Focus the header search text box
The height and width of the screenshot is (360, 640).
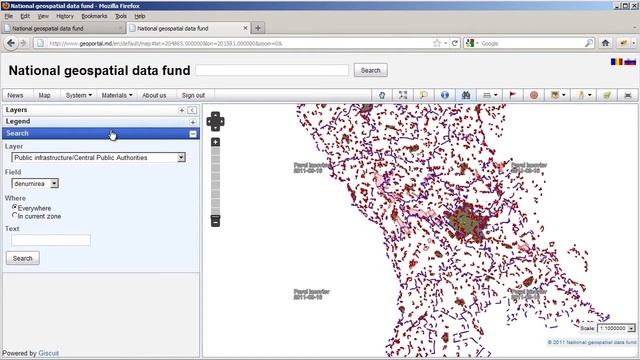point(272,70)
